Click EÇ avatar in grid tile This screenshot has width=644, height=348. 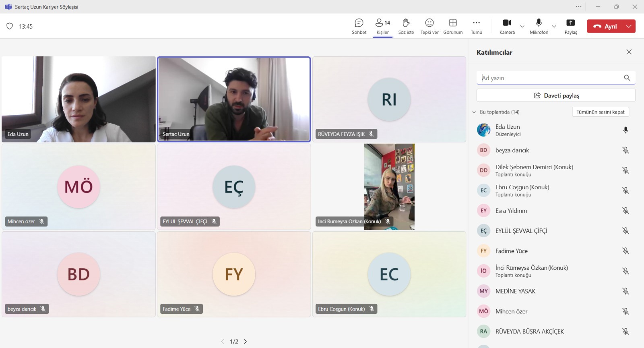coord(234,187)
